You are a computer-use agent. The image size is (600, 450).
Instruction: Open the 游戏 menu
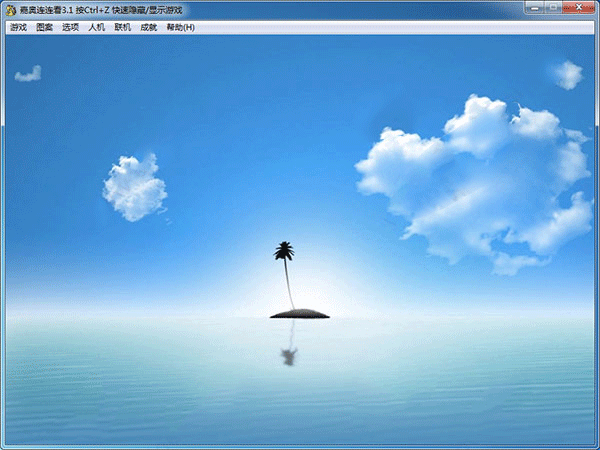point(18,27)
